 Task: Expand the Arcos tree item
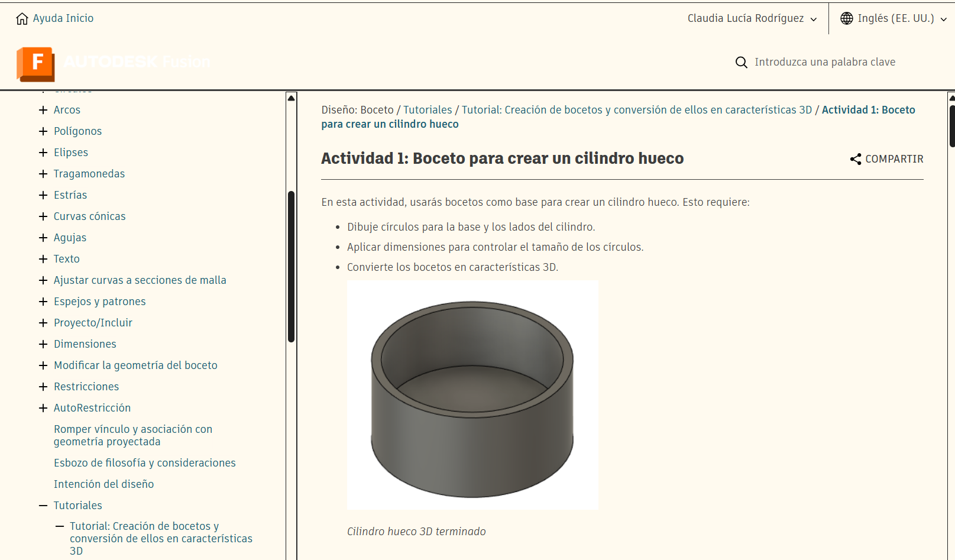coord(43,110)
